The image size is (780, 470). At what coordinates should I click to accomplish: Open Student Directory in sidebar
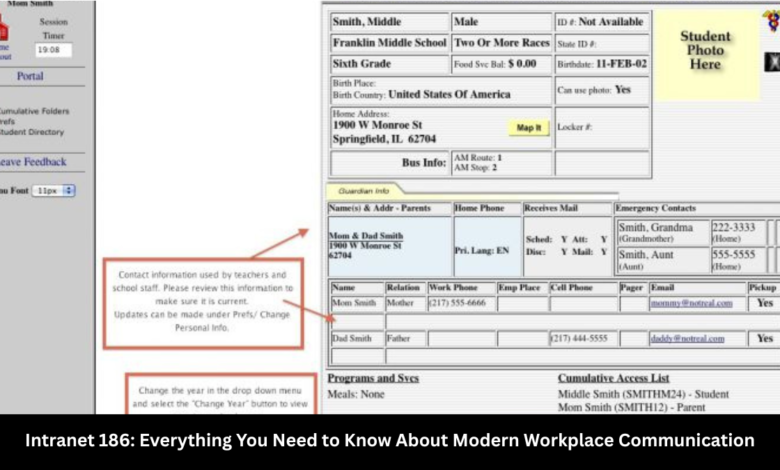(x=32, y=132)
